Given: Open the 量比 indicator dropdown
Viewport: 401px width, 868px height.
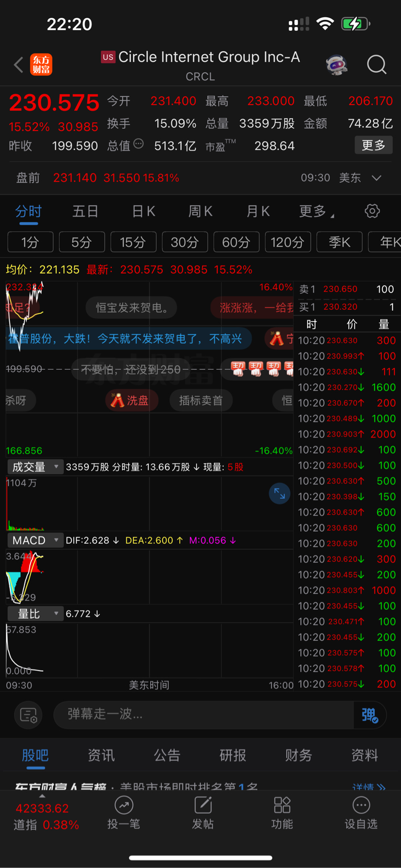Looking at the screenshot, I should pyautogui.click(x=35, y=614).
